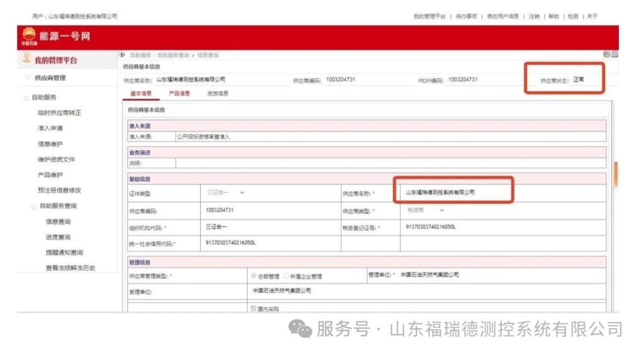644x355 pixels.
Task: Open 临时供应商转正 in sidebar
Action: coord(59,113)
